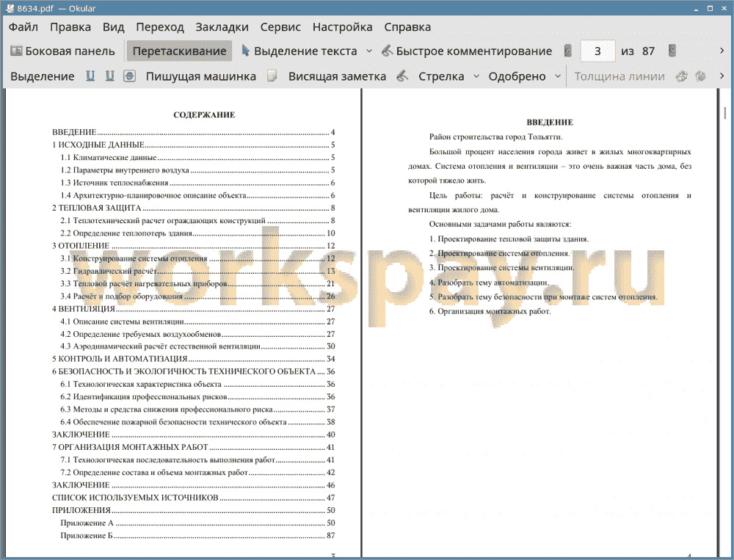Click contents entry 3.2 Гидравлический расчёт
Screen dimensions: 734x560
tap(197, 271)
